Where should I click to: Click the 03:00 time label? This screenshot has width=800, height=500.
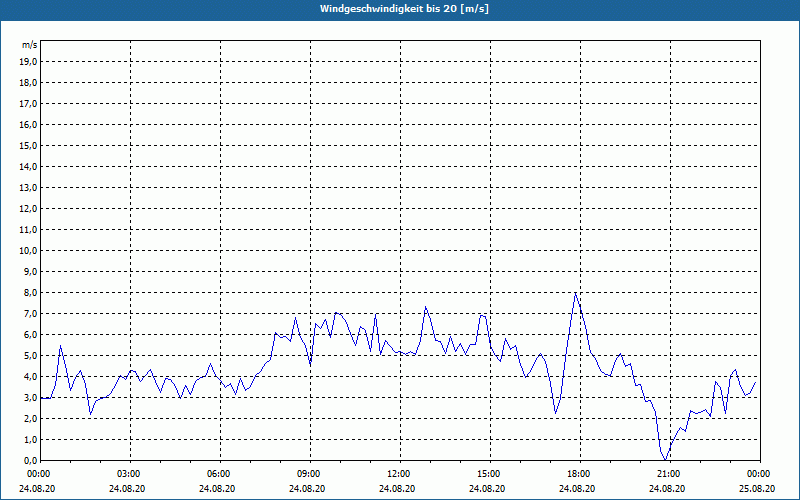pyautogui.click(x=131, y=474)
